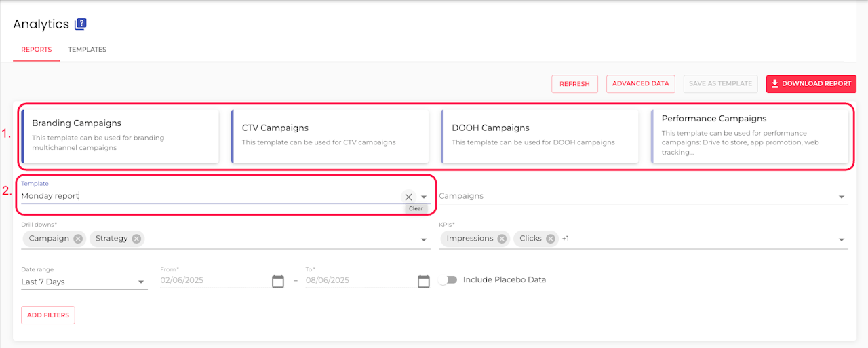Open the From date calendar picker

[278, 281]
